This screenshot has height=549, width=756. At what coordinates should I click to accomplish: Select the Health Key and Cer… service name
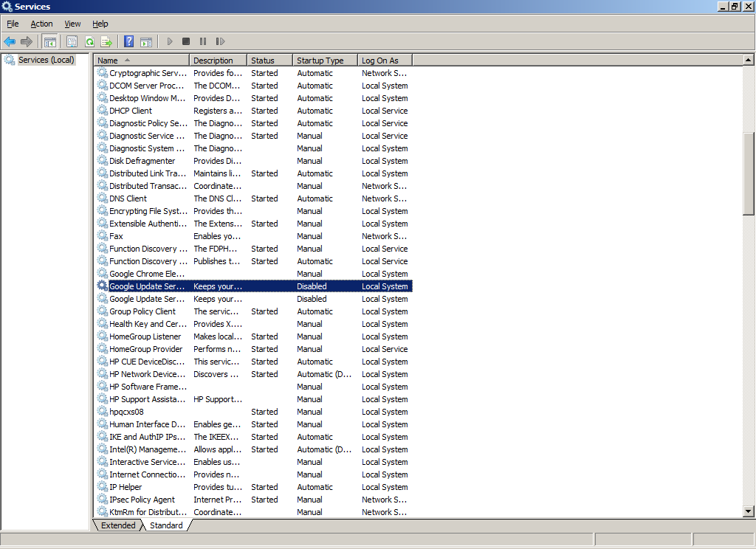pyautogui.click(x=148, y=323)
